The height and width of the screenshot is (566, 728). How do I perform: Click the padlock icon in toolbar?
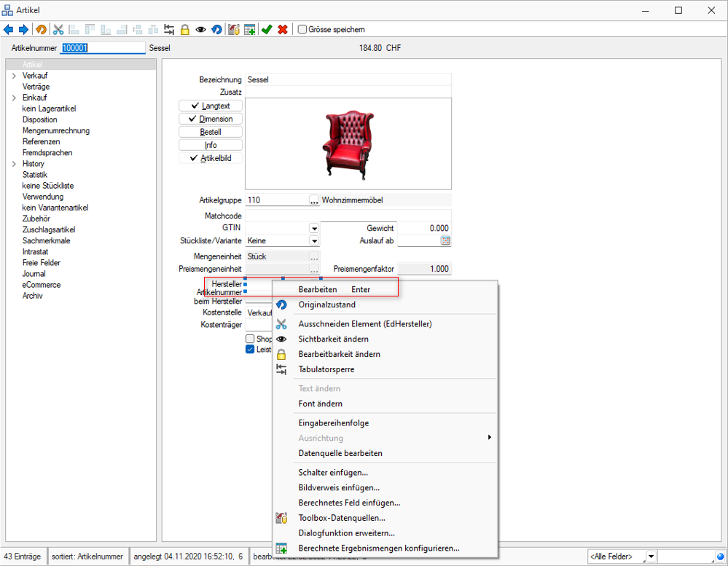coord(185,30)
